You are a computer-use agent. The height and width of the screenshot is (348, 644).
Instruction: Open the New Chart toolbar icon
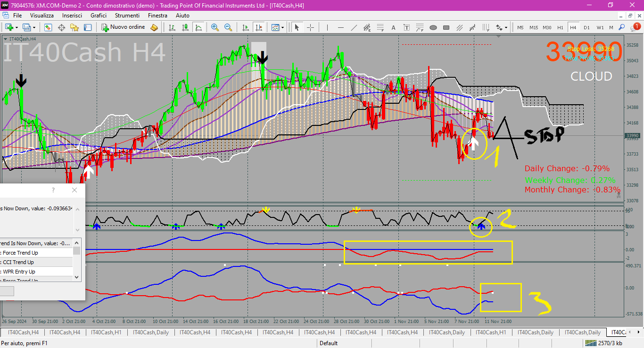8,27
